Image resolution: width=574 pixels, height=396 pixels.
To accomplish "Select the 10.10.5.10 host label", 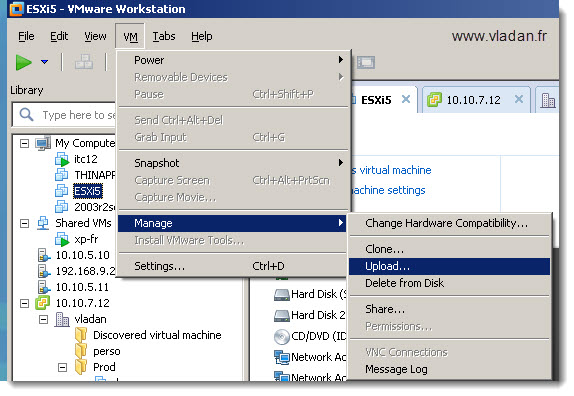I will pos(83,255).
